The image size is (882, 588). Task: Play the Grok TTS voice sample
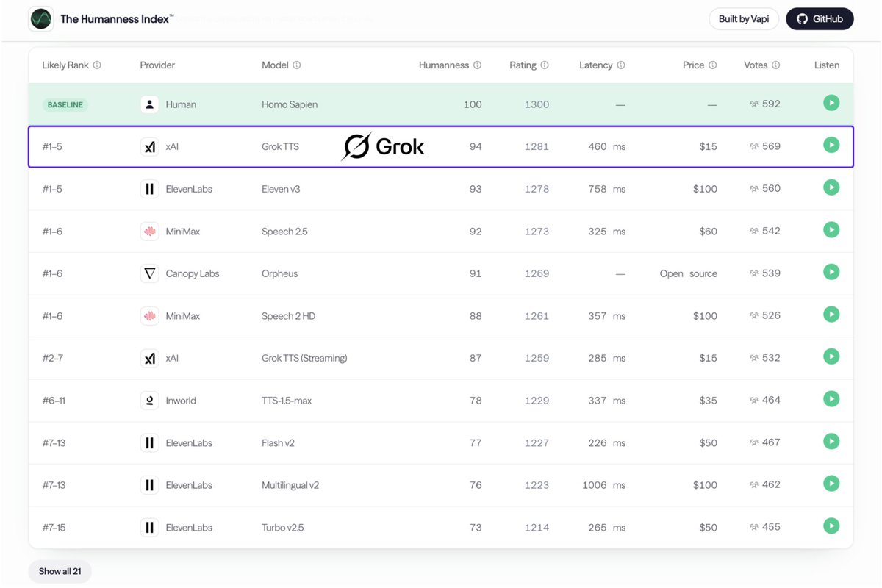[831, 145]
